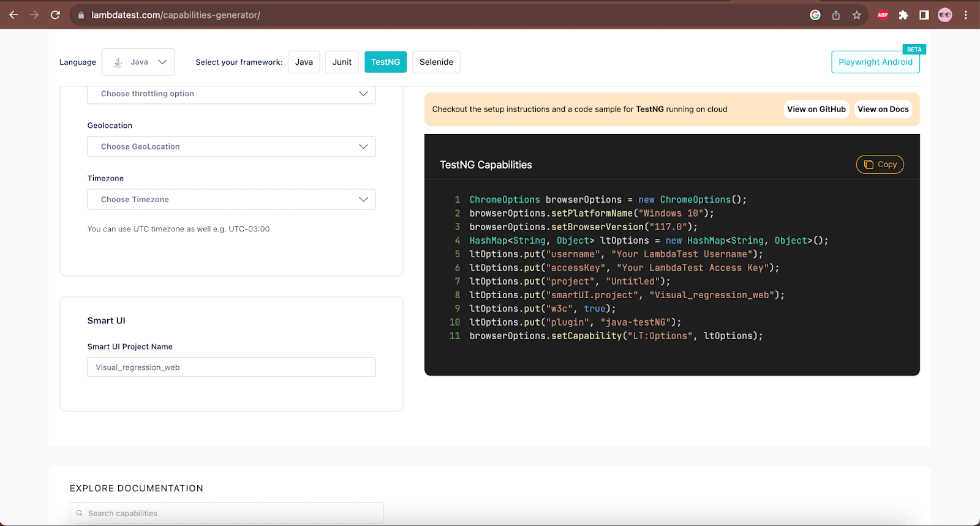Click the View on GitHub button
This screenshot has width=980, height=526.
click(x=816, y=109)
